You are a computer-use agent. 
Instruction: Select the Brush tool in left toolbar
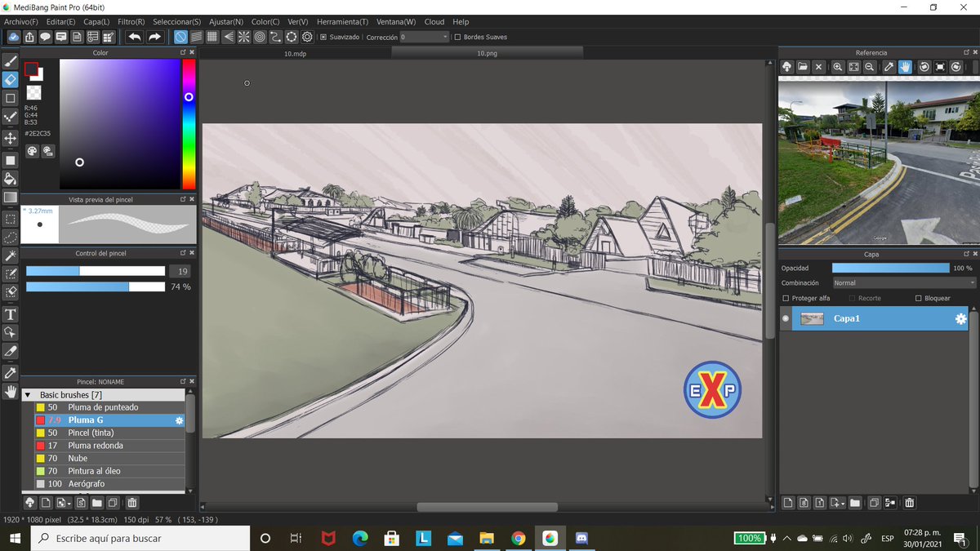pos(11,60)
